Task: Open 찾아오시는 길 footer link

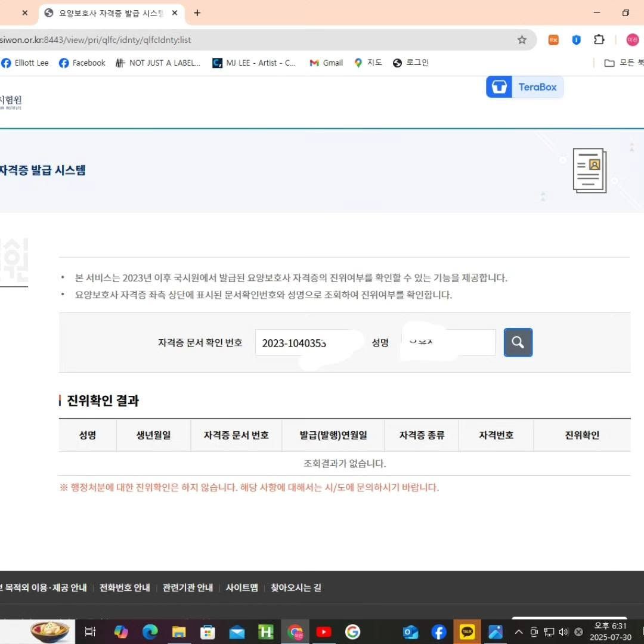Action: pos(296,588)
